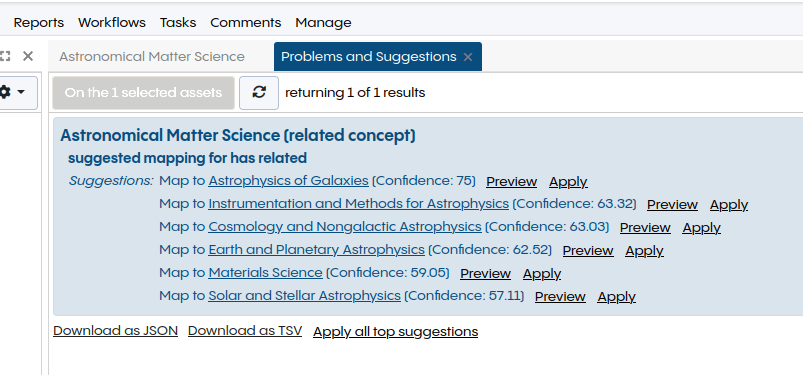This screenshot has width=803, height=375.
Task: Open the Cosmology and Nongalactic Astrophysics link
Action: [345, 226]
